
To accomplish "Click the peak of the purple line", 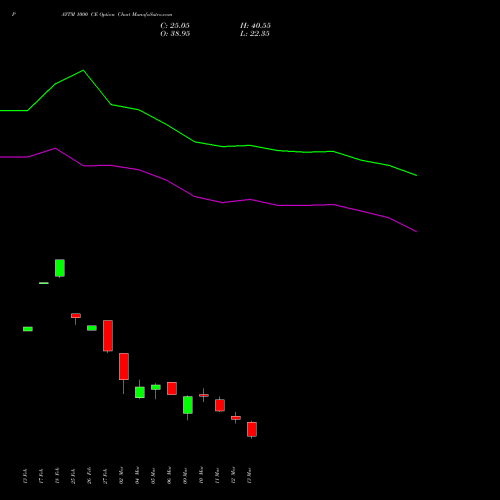I will click(55, 148).
